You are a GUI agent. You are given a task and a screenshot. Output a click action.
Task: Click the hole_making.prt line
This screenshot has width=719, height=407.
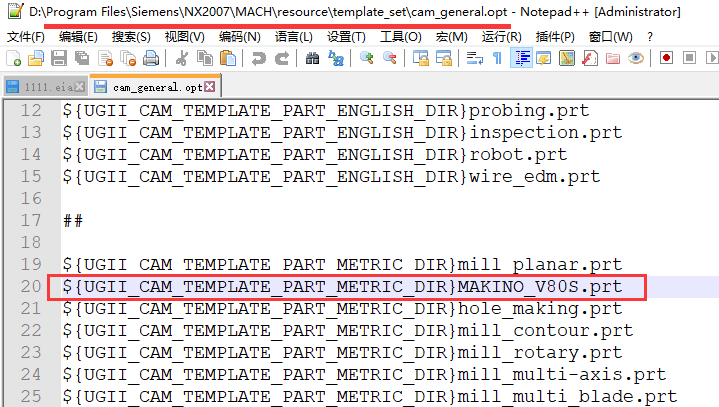coord(342,308)
